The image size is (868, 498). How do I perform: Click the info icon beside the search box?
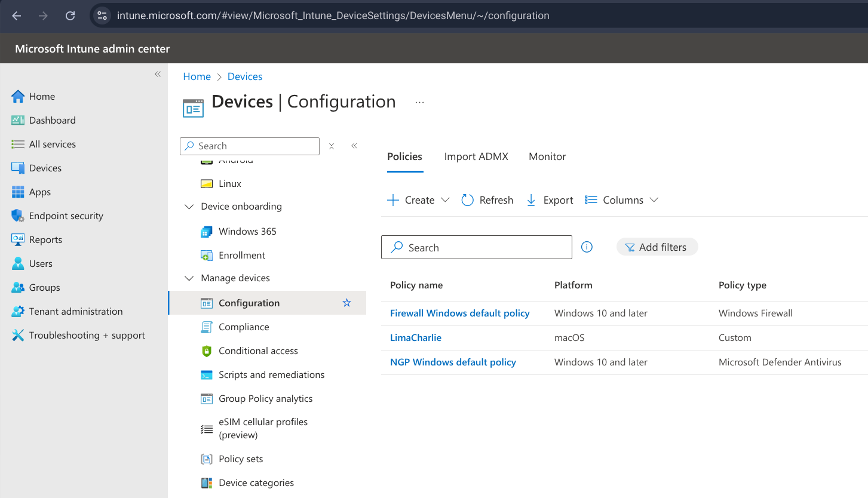[x=586, y=247]
